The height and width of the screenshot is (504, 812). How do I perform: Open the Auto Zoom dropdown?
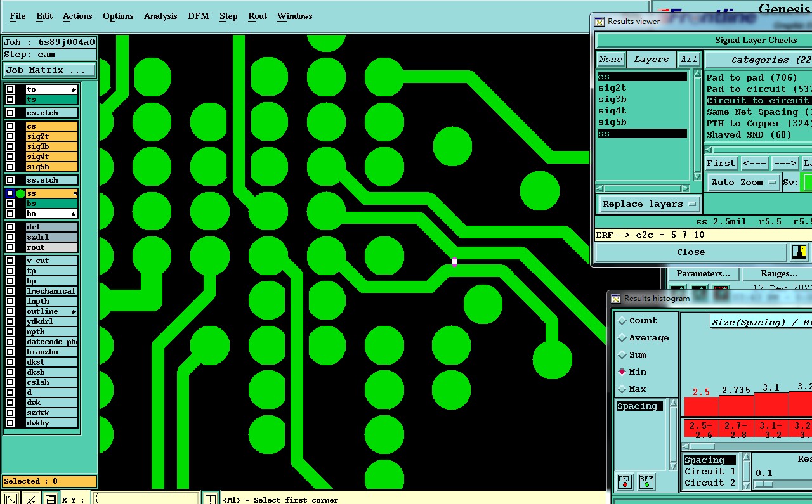click(x=743, y=182)
